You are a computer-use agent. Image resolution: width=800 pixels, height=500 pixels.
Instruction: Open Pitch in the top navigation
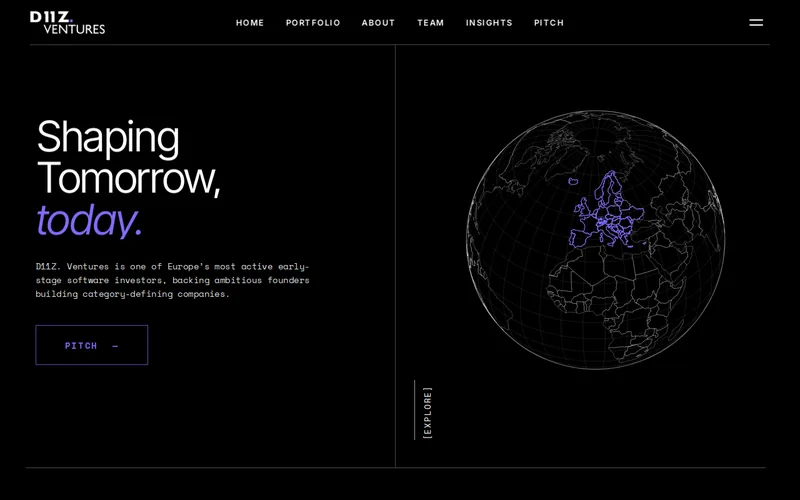click(548, 23)
